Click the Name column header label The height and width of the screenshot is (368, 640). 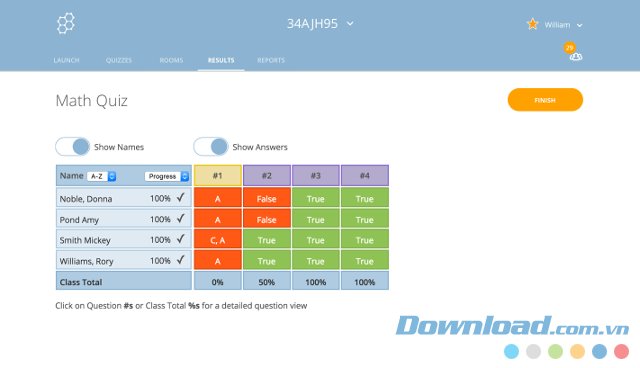[x=71, y=175]
